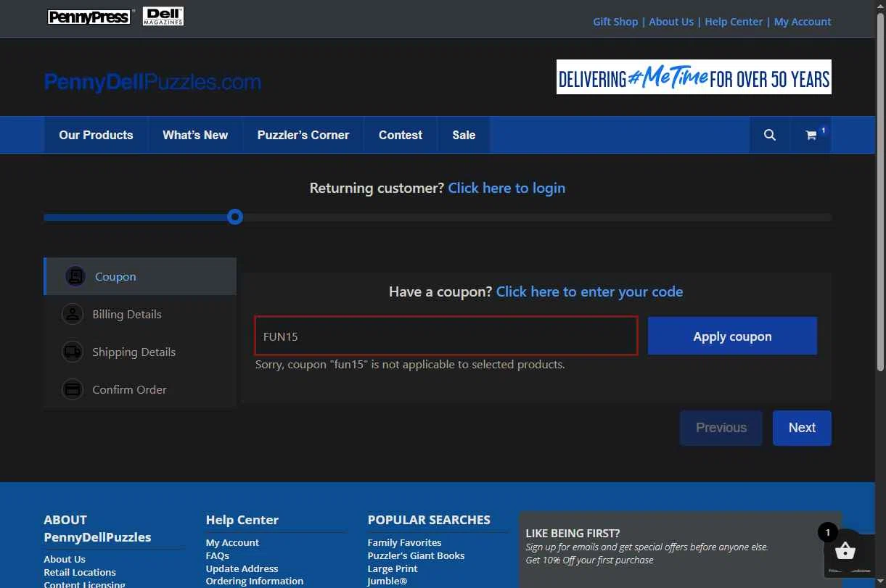Viewport: 886px width, 588px height.
Task: Open Large Print popular search
Action: (393, 568)
